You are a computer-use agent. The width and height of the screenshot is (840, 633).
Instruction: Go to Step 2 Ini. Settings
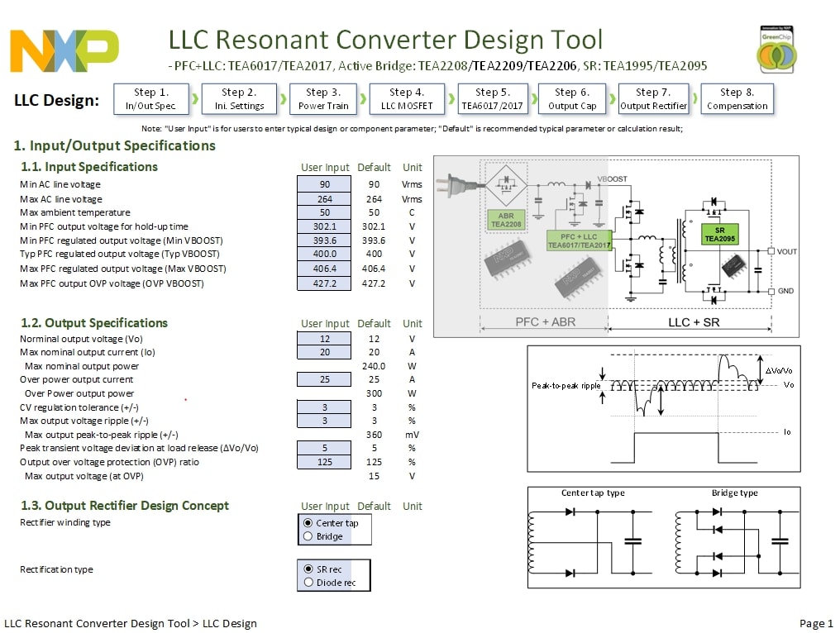239,98
